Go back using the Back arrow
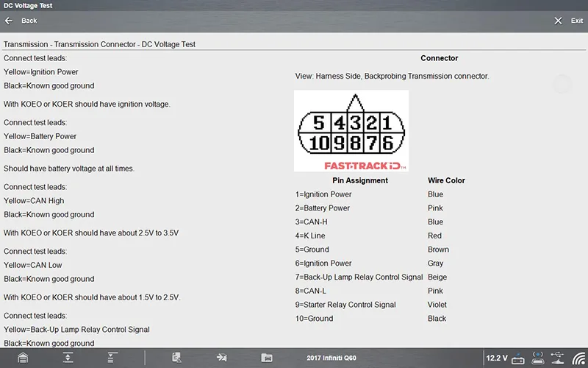 9,21
